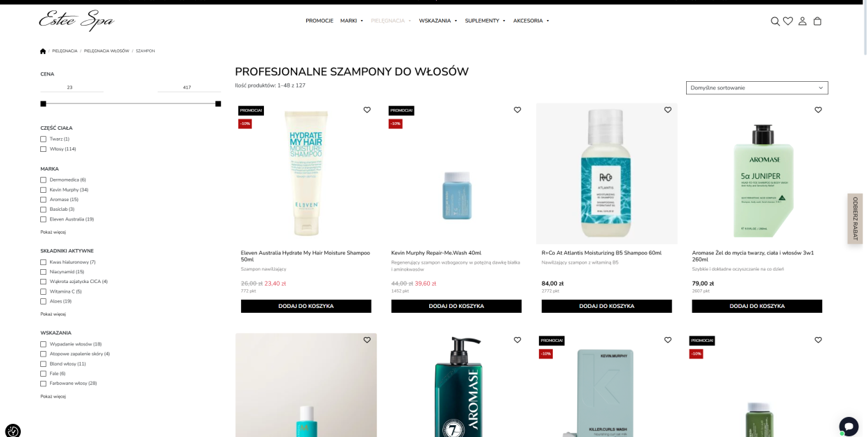Open the chat bubble widget
Screen dimensions: 868x437
coord(849,426)
